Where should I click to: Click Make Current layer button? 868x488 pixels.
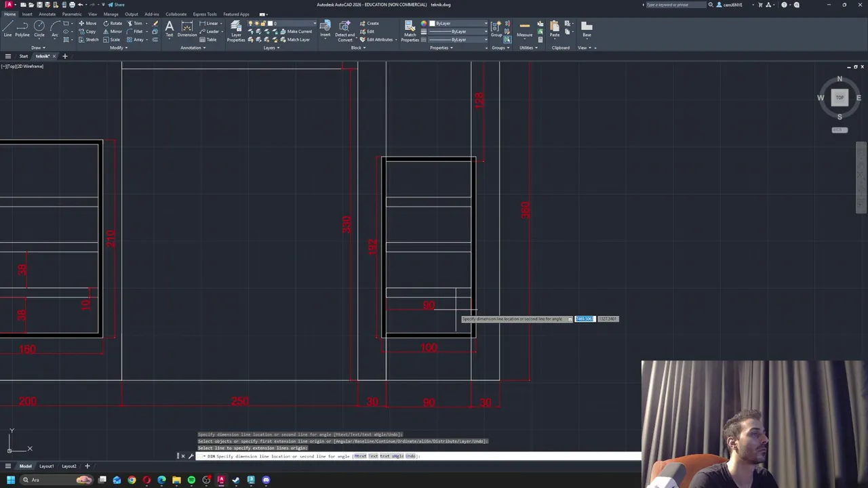point(296,31)
